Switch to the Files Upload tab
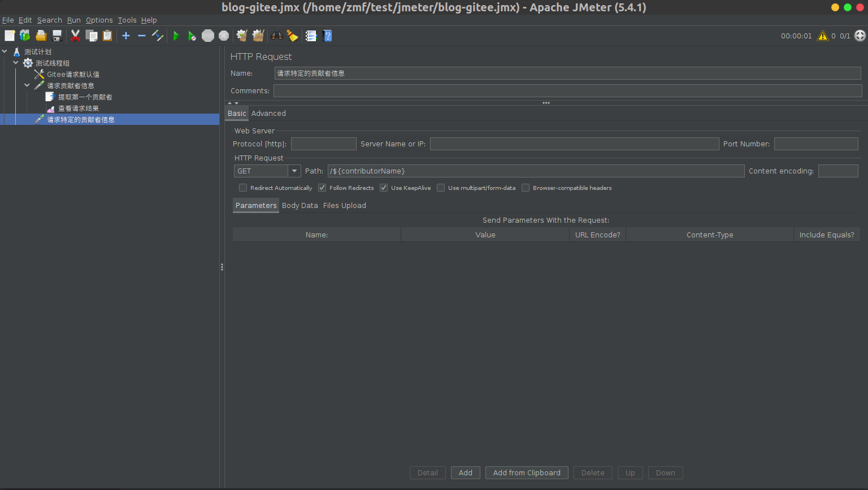The width and height of the screenshot is (868, 490). (345, 205)
